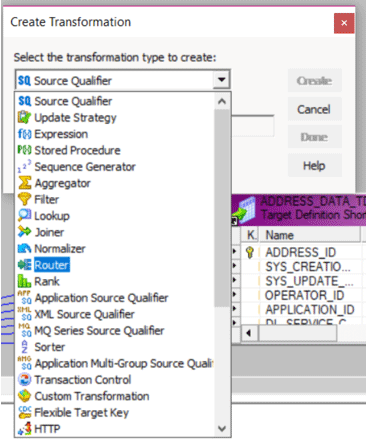367x439 pixels.
Task: Click the partly hidden transformation name input field
Action: click(253, 126)
